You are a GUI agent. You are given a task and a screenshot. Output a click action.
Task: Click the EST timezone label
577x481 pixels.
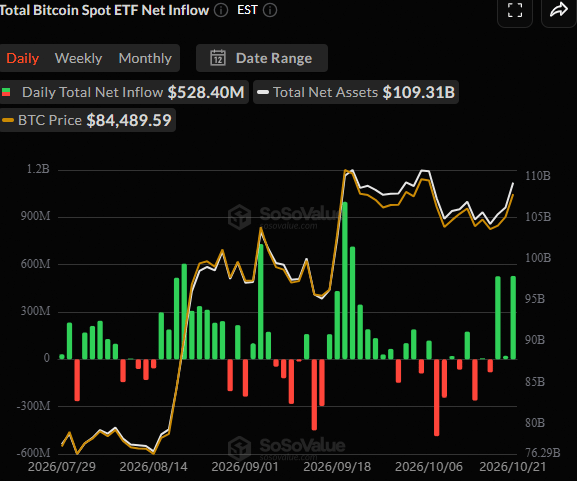click(247, 10)
